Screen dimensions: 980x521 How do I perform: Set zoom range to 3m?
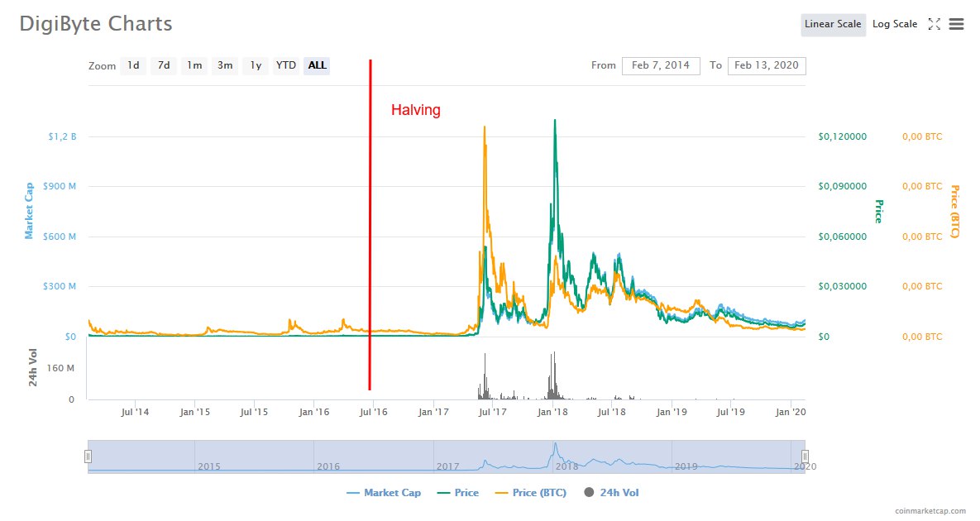click(x=225, y=65)
